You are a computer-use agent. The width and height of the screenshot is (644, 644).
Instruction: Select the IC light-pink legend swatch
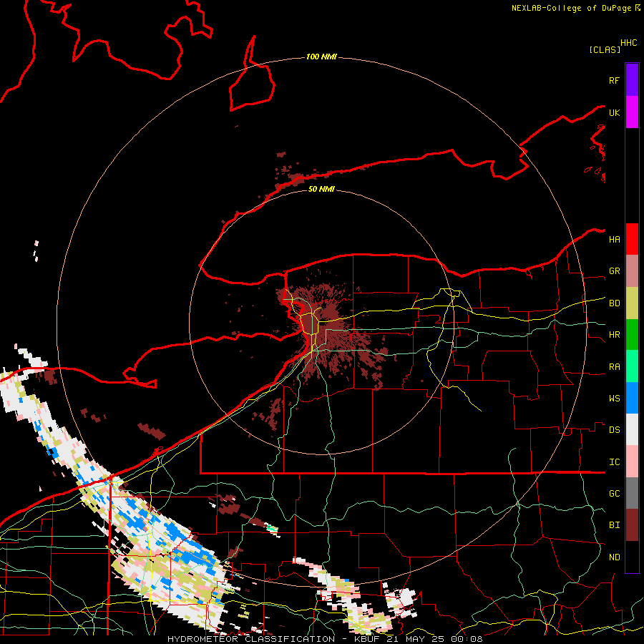pos(632,462)
